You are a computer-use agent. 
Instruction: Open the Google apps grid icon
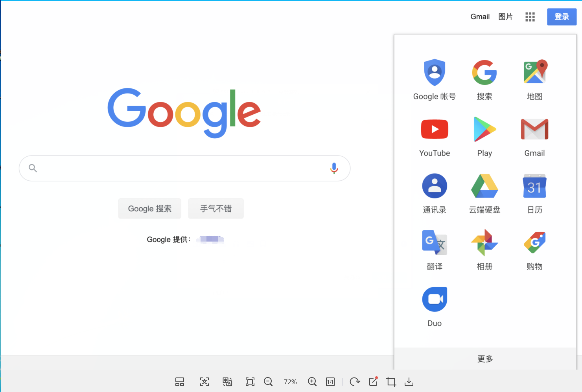tap(530, 17)
